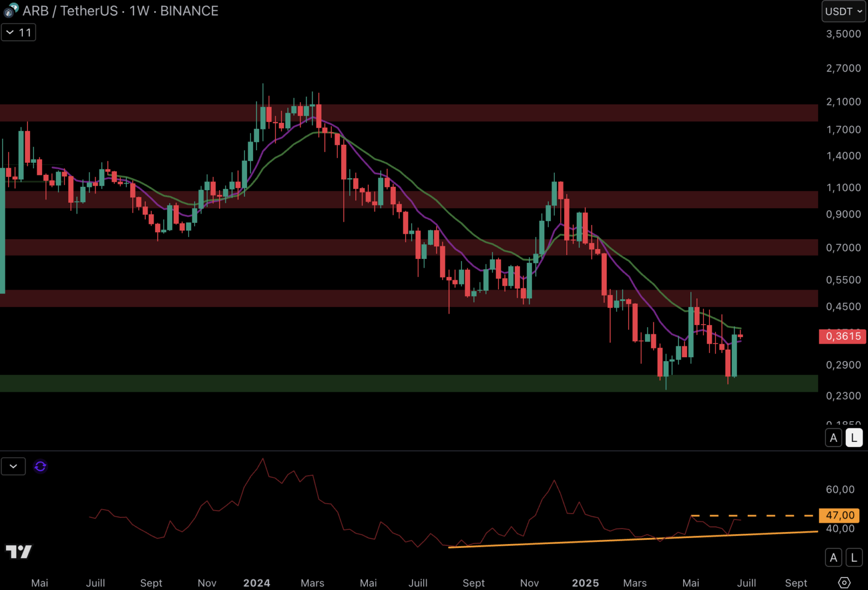This screenshot has width=868, height=590.
Task: Click the TradingView logo watermark
Action: point(19,552)
